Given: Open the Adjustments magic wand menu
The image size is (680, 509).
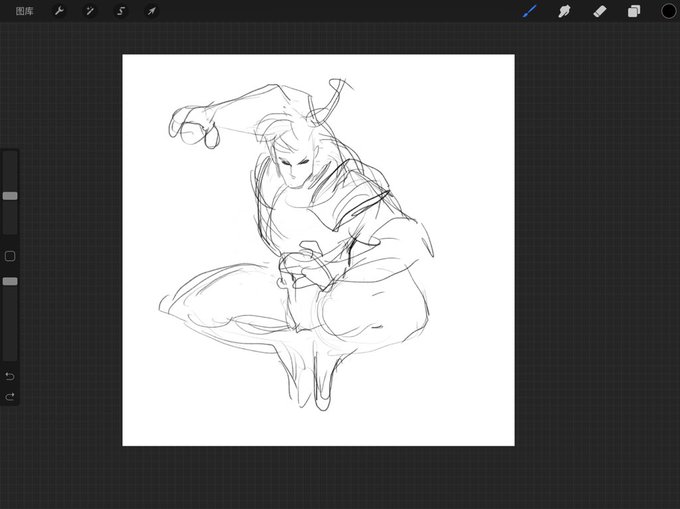Looking at the screenshot, I should pyautogui.click(x=90, y=11).
